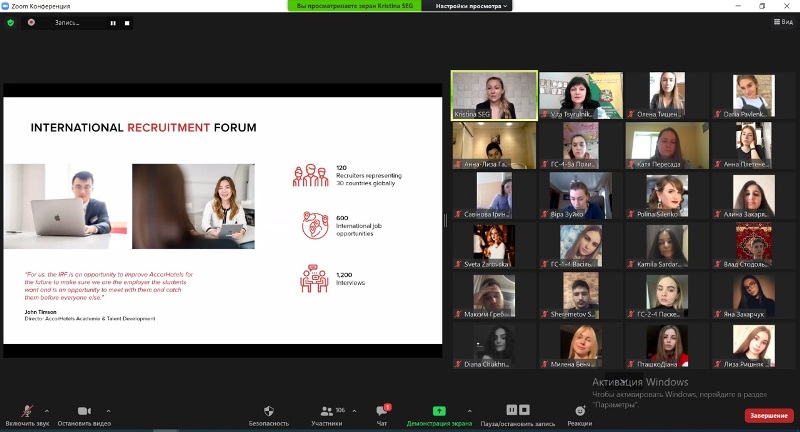Click muted mic icon on Kamila Sardar tile

coord(631,264)
